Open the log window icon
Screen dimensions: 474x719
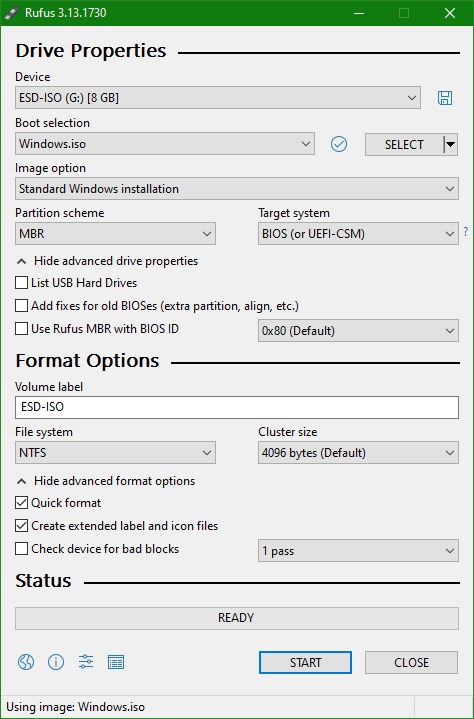pos(116,662)
